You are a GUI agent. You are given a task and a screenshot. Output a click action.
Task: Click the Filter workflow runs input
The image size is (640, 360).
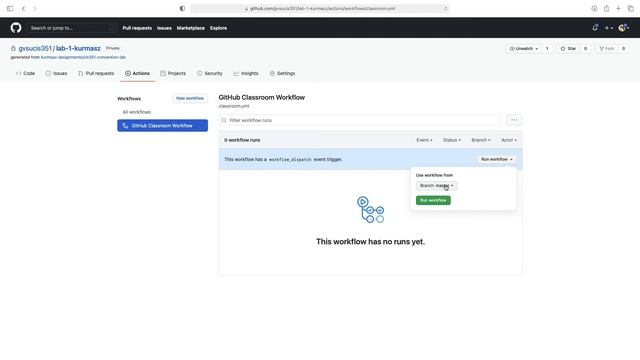click(x=360, y=120)
